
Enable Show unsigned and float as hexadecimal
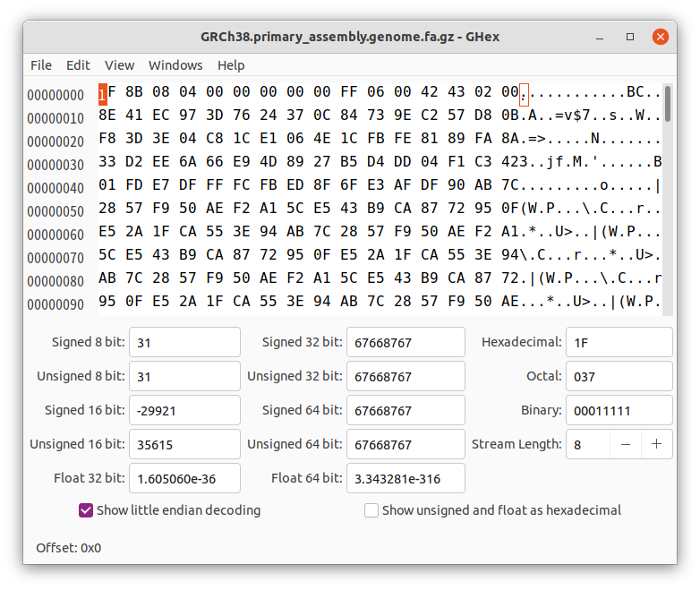point(371,510)
